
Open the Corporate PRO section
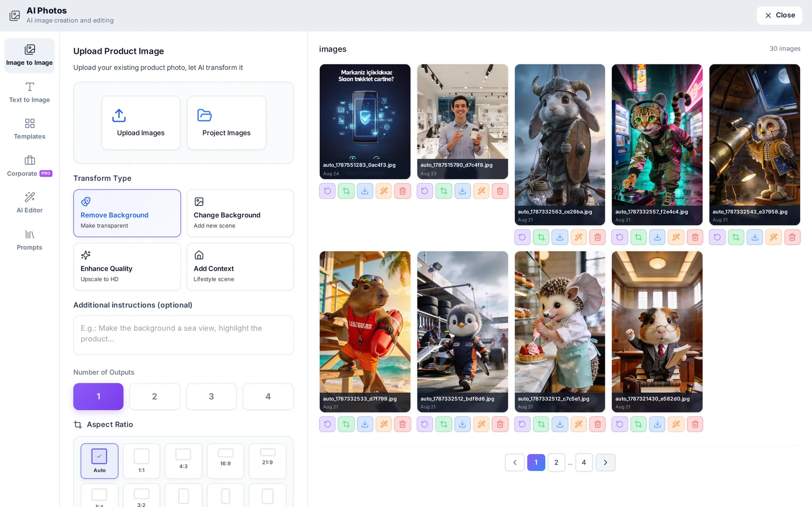30,166
